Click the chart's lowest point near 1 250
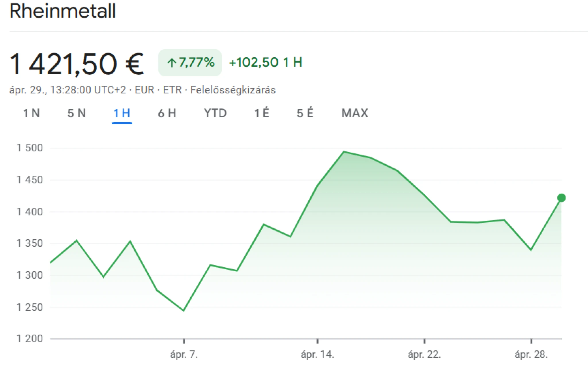Viewport: 588px width, 366px height. [184, 310]
